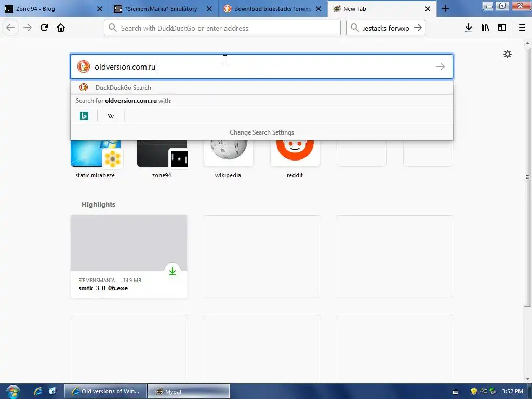The height and width of the screenshot is (399, 532).
Task: Go forward with the forward arrow
Action: [28, 28]
